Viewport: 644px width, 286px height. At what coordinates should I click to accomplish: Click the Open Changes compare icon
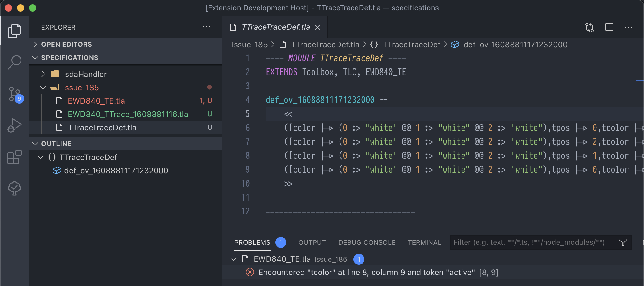[x=590, y=27]
